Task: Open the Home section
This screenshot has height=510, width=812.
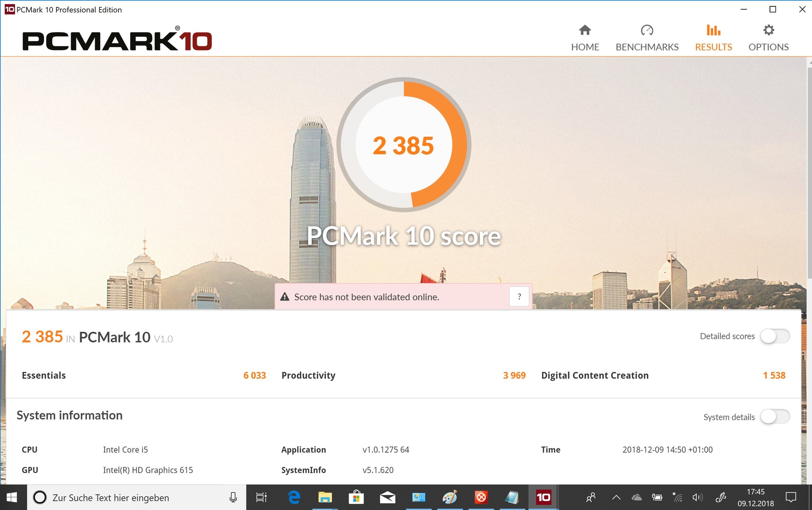Action: tap(585, 38)
